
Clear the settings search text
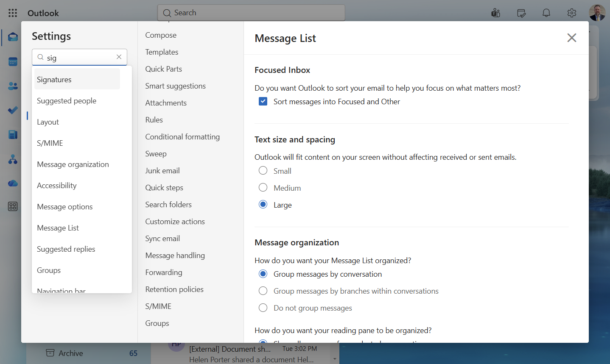pos(119,57)
